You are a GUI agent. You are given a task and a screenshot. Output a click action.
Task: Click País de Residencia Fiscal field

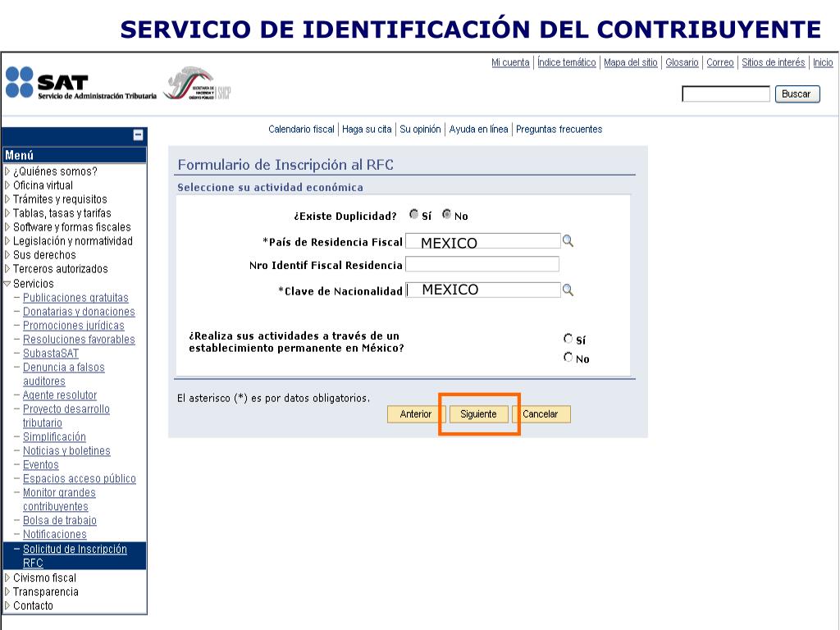482,241
